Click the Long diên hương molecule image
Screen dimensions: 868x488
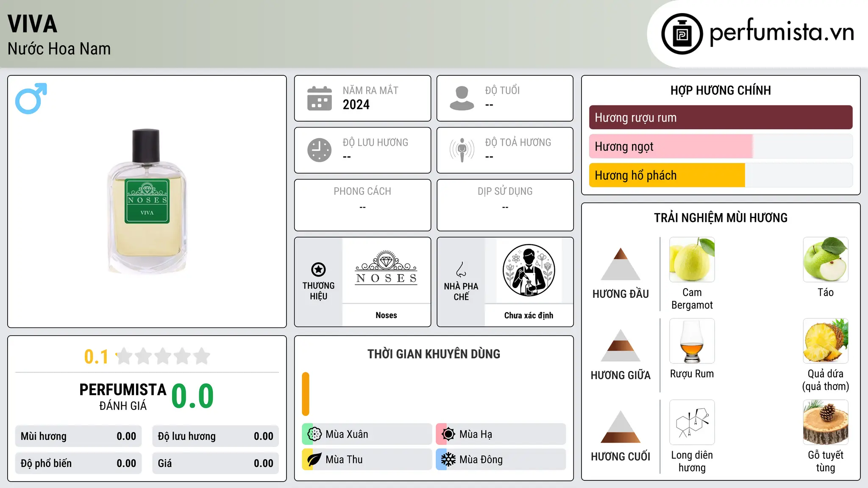click(692, 422)
